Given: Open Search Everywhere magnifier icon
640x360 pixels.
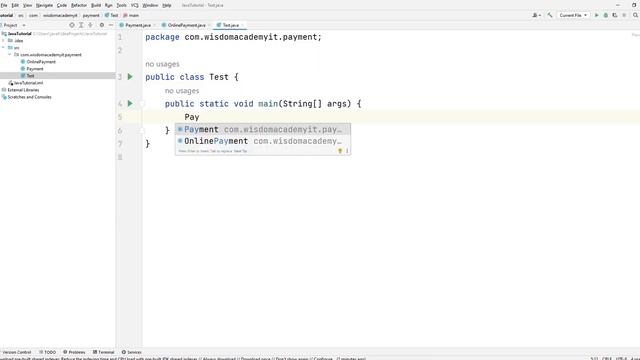Looking at the screenshot, I should (x=636, y=15).
